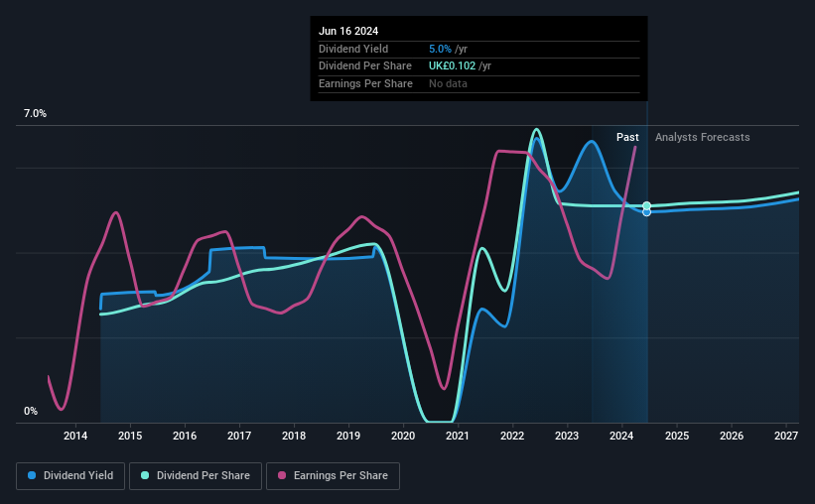Click the 'Dividend Yield' tooltip row label

coord(353,49)
